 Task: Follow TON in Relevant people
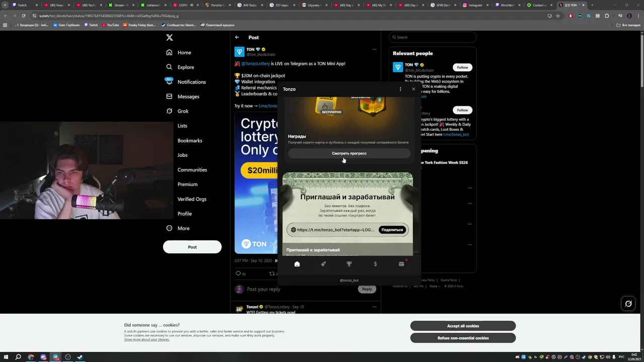(x=462, y=67)
